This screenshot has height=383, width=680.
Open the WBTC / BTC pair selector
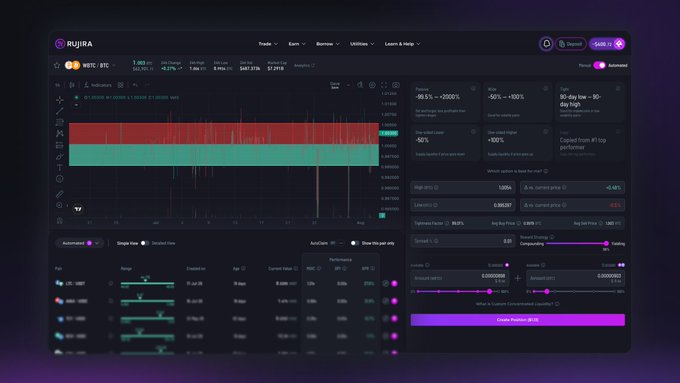click(x=90, y=65)
